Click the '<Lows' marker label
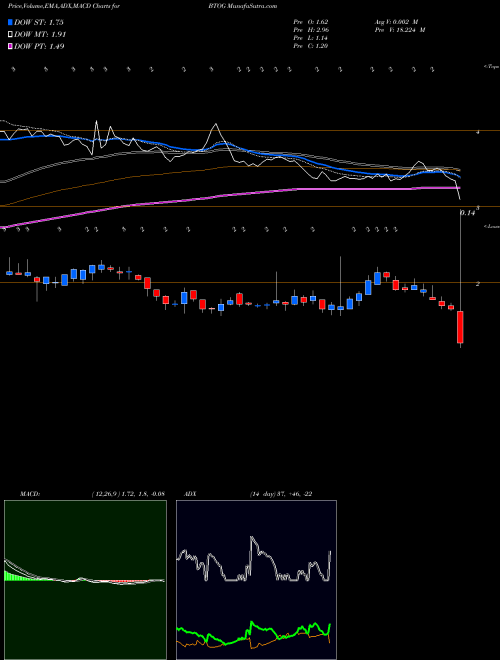Viewport: 500px width, 660px height. click(x=491, y=226)
